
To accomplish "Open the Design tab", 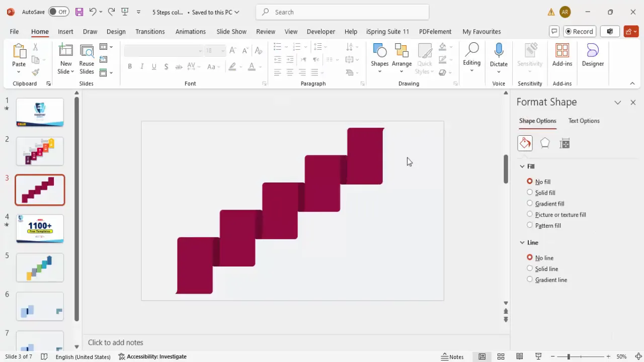I will click(116, 31).
